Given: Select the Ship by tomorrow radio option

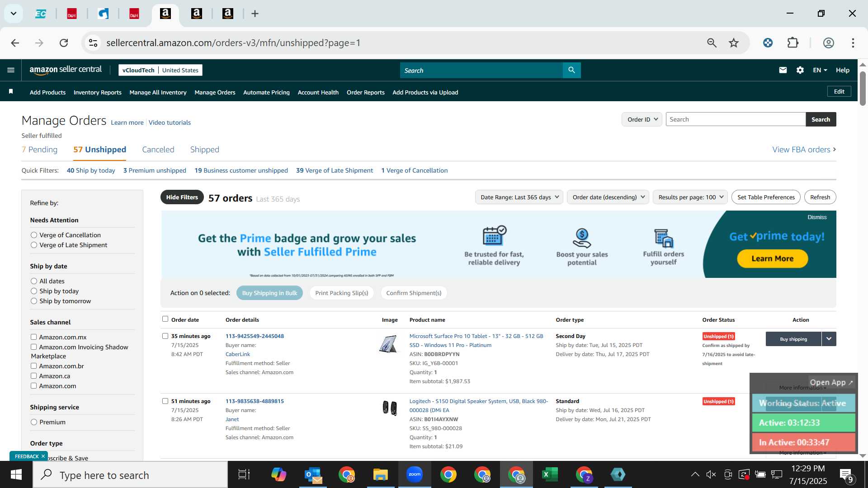Looking at the screenshot, I should [x=34, y=301].
